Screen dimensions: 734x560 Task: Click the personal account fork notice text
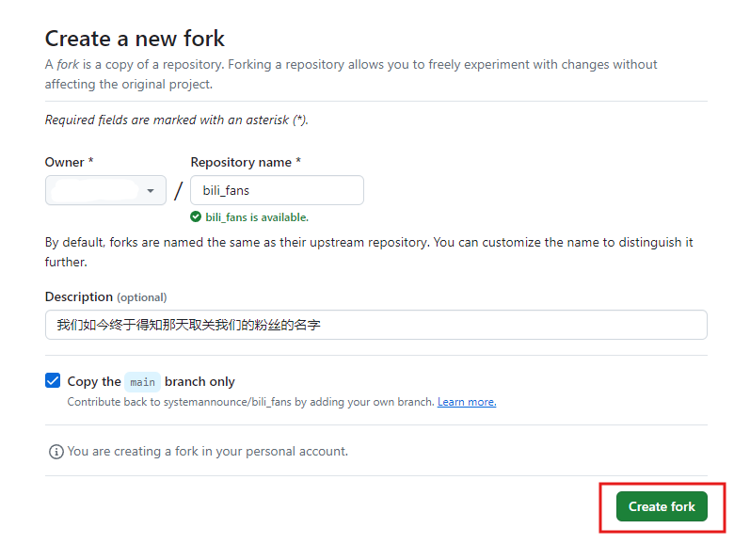click(207, 451)
